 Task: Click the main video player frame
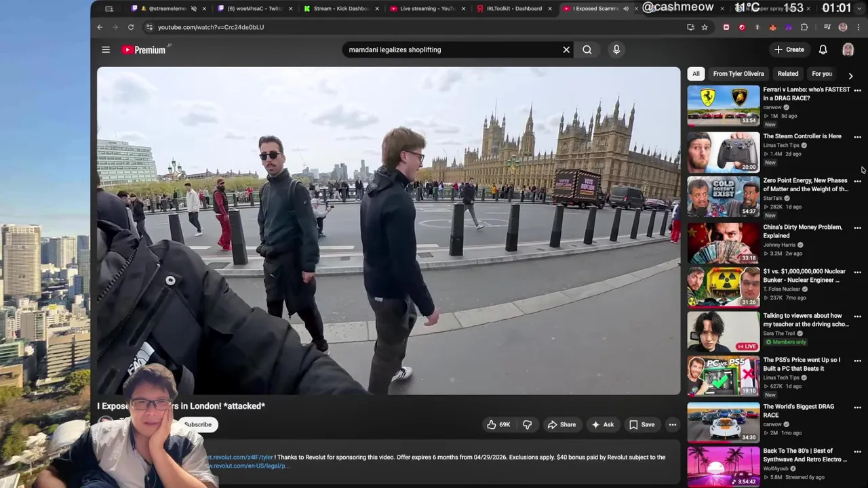[389, 230]
